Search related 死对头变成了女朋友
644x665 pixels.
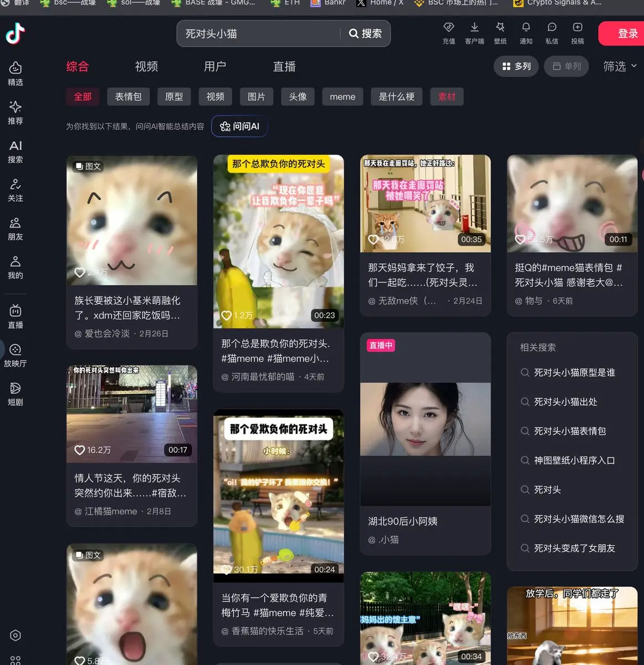pyautogui.click(x=574, y=548)
